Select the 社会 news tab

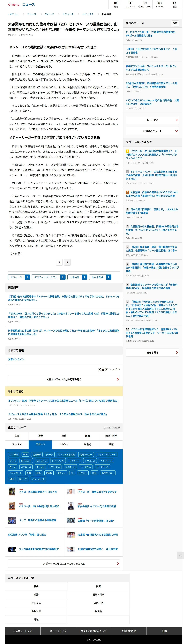(x=40, y=436)
